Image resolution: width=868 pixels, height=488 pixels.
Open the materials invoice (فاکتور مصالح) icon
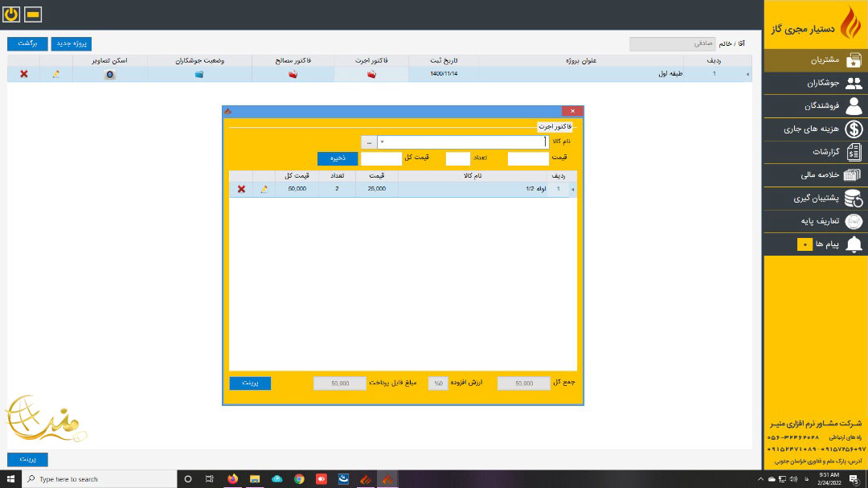293,74
